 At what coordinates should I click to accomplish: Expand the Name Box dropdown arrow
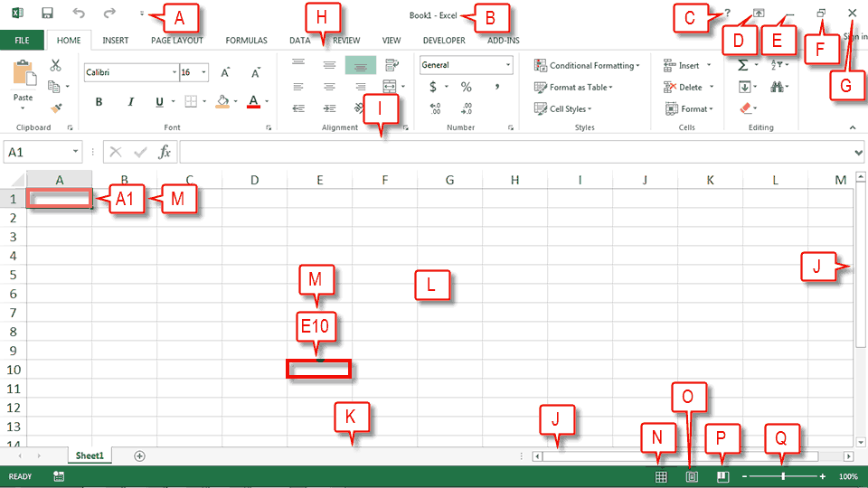75,152
